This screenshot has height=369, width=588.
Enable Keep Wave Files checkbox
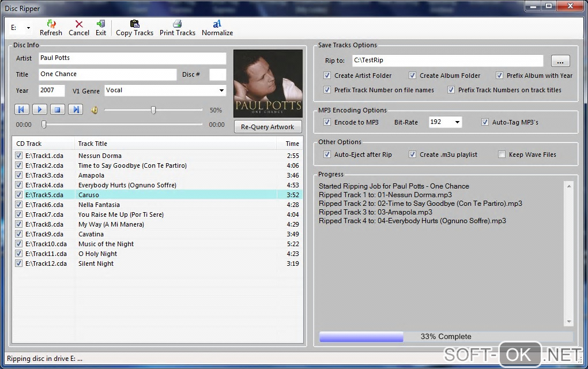pos(502,154)
